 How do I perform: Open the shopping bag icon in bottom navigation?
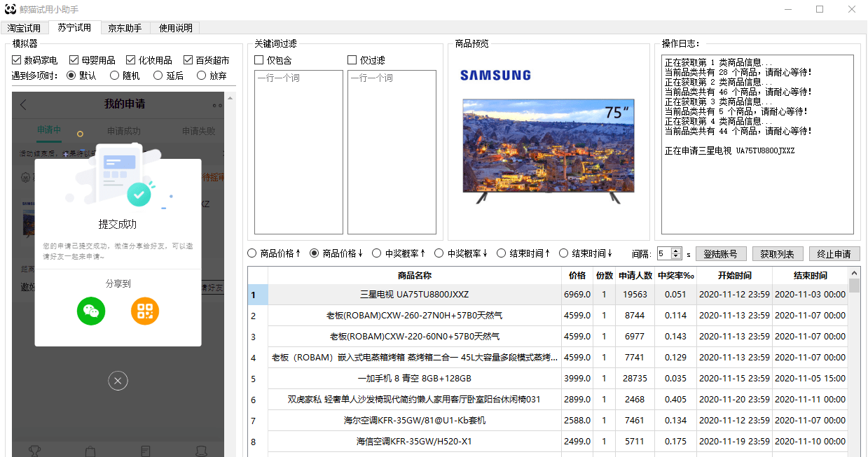point(90,451)
